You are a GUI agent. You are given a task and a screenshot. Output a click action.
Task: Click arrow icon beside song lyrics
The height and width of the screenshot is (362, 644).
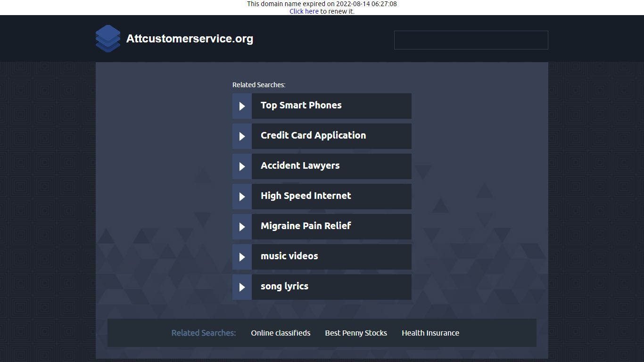(242, 287)
